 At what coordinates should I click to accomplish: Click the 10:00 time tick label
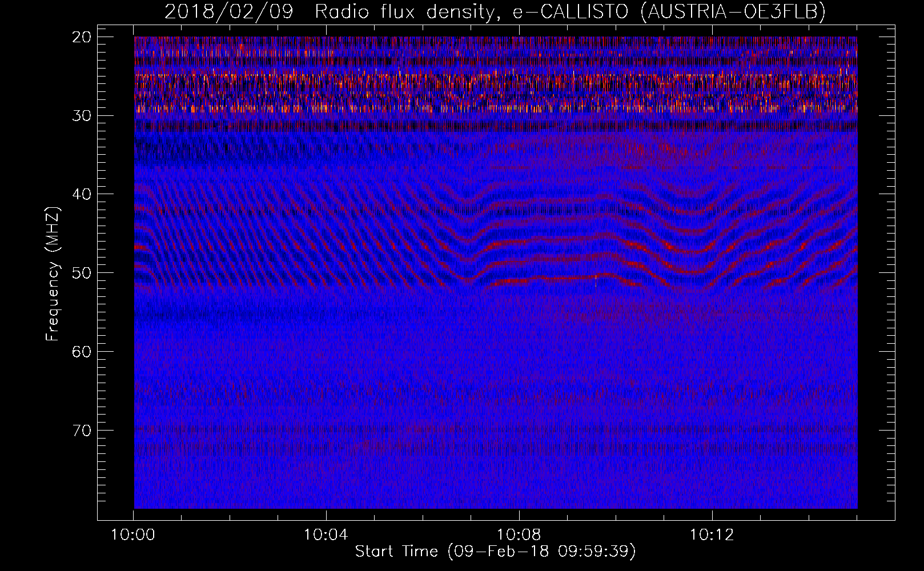(x=133, y=535)
